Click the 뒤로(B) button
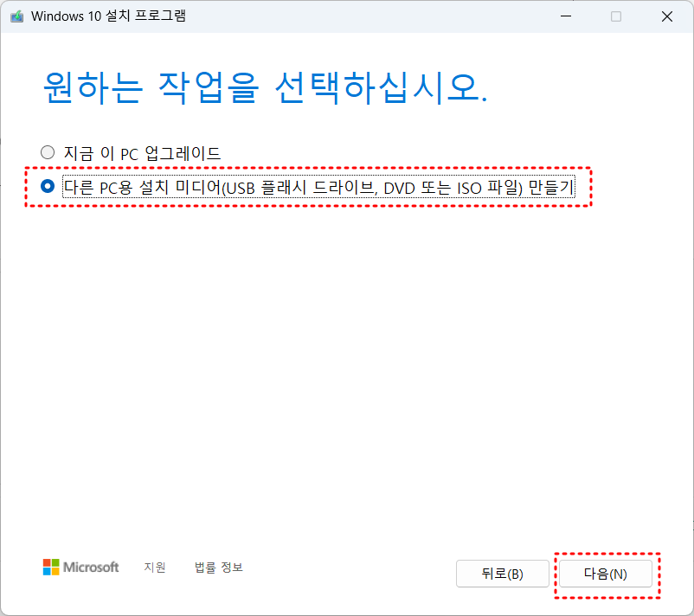This screenshot has width=694, height=616. pyautogui.click(x=503, y=574)
